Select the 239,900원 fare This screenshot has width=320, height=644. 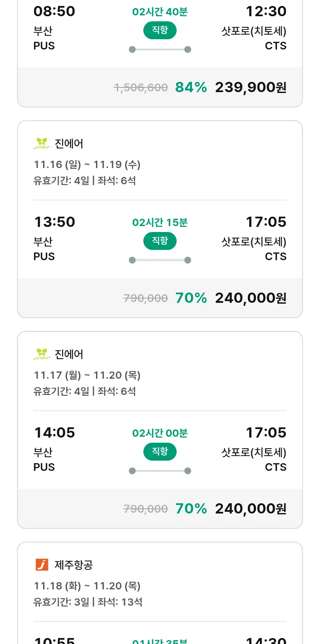tap(250, 87)
